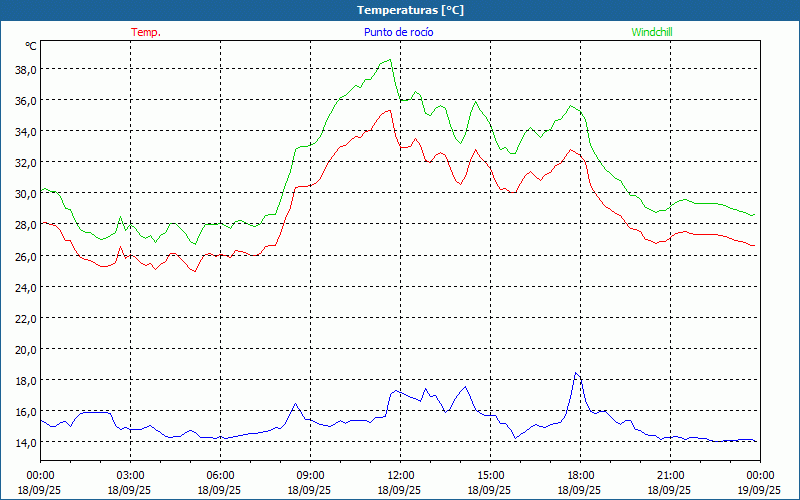Click the 19/09/25 date label
Screen dimensions: 800x500
coord(759,490)
